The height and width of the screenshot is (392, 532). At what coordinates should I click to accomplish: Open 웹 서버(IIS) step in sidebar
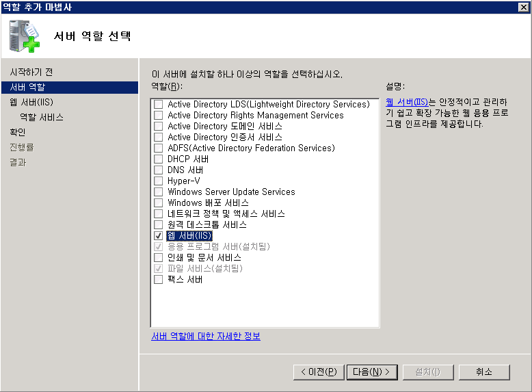[x=31, y=102]
